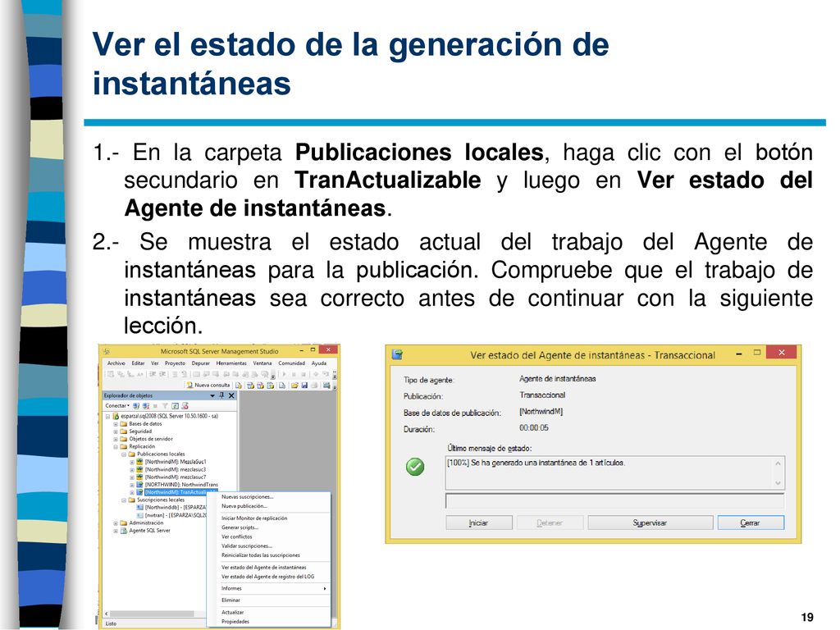Image resolution: width=840 pixels, height=630 pixels.
Task: Click the Administración folder icon
Action: tap(123, 523)
